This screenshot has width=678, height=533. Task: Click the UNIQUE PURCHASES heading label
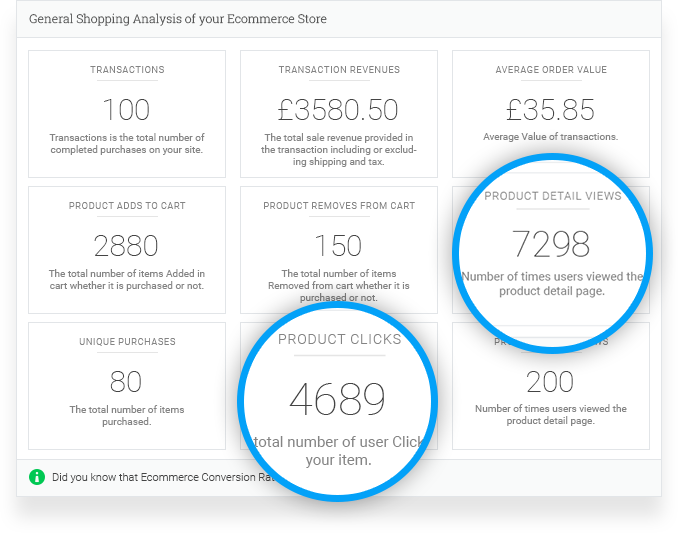click(x=127, y=342)
